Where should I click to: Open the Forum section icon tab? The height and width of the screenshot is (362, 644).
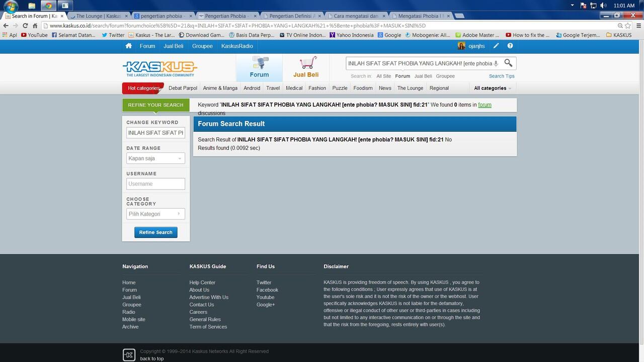coord(259,67)
